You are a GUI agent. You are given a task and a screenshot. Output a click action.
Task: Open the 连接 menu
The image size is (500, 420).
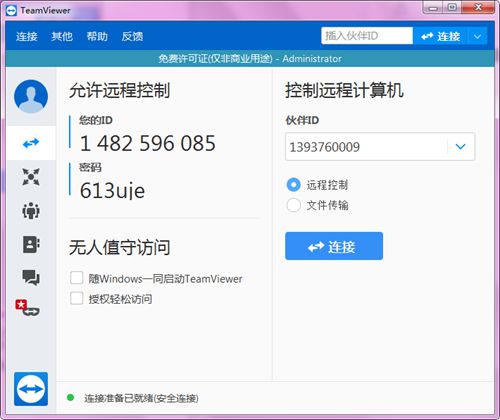pos(27,36)
